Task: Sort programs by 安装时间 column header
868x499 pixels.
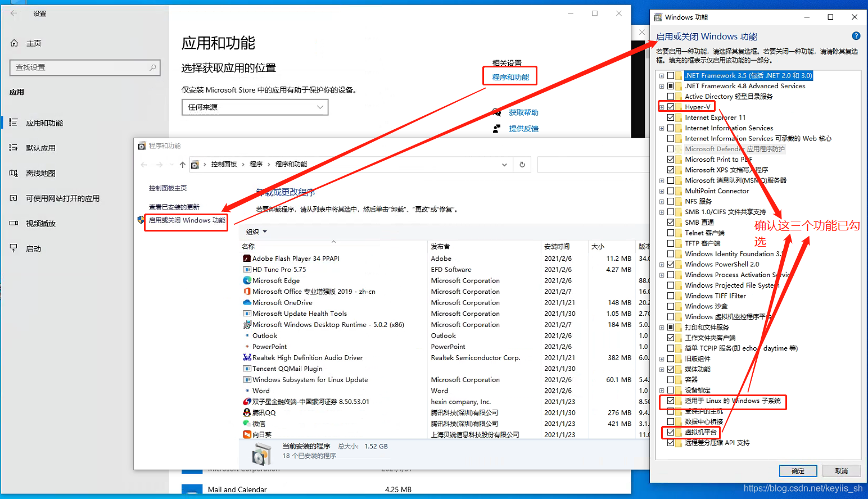Action: tap(557, 247)
